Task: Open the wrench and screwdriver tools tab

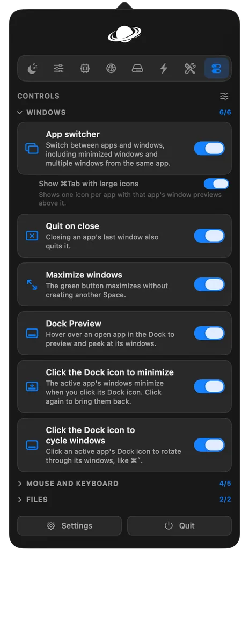Action: coord(190,68)
